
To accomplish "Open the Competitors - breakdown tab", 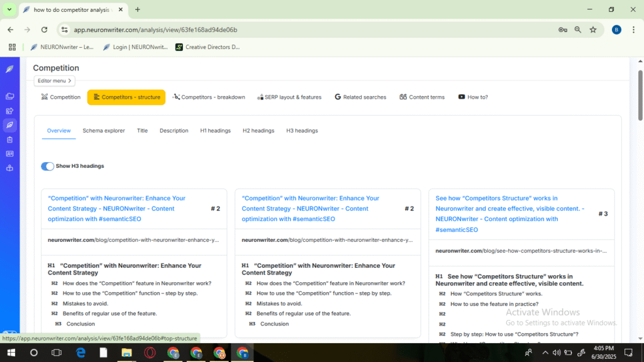I will pos(209,97).
